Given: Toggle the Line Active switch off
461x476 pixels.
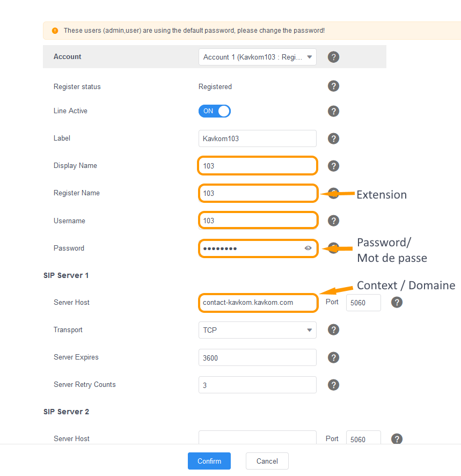Looking at the screenshot, I should [215, 111].
